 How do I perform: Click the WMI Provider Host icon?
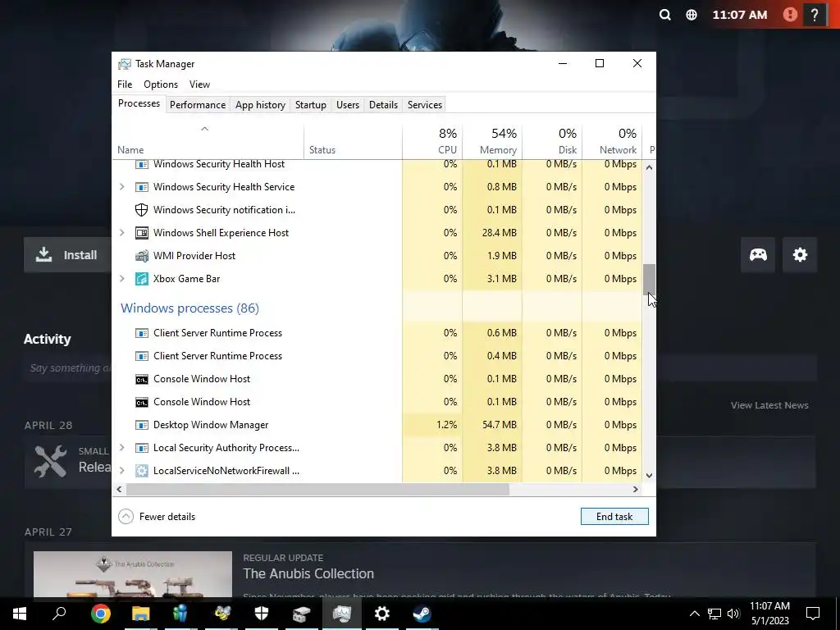point(141,256)
